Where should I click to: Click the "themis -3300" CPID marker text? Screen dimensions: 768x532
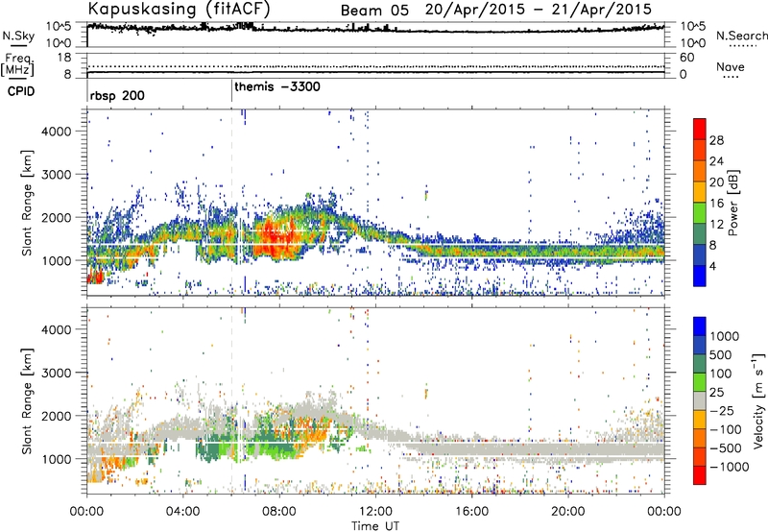click(277, 86)
